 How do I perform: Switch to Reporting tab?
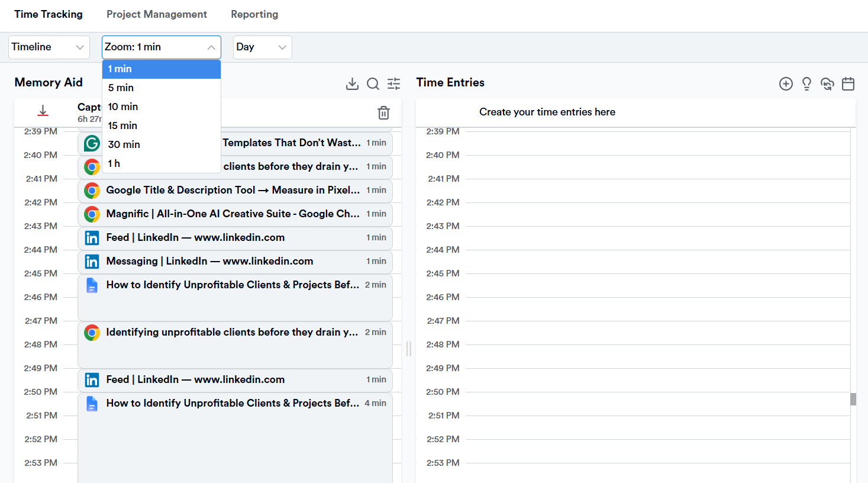254,14
